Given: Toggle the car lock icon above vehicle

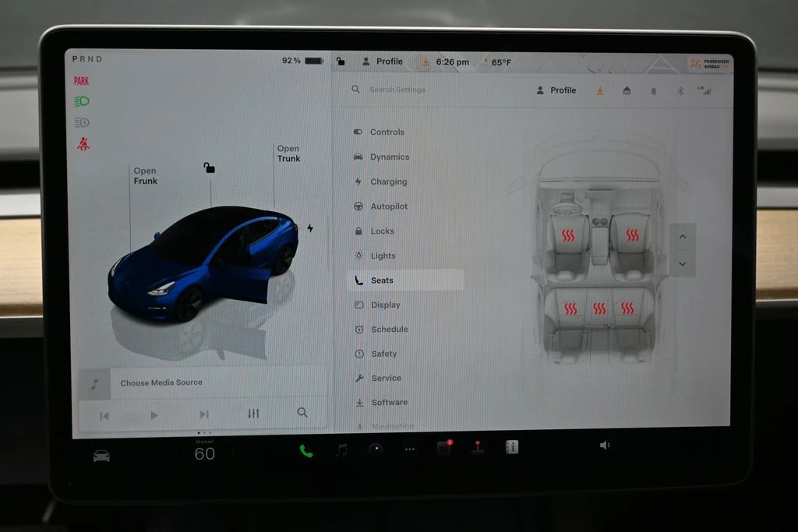Looking at the screenshot, I should tap(209, 167).
